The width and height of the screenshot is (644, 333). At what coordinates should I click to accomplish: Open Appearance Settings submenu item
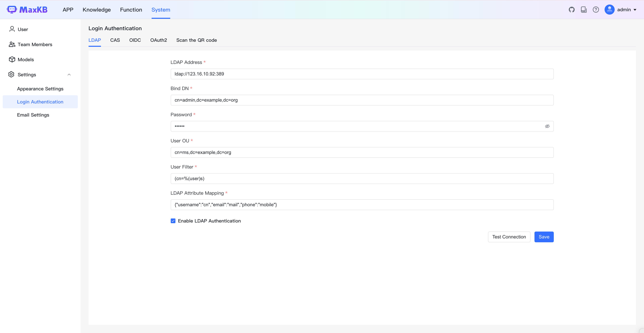click(x=40, y=89)
